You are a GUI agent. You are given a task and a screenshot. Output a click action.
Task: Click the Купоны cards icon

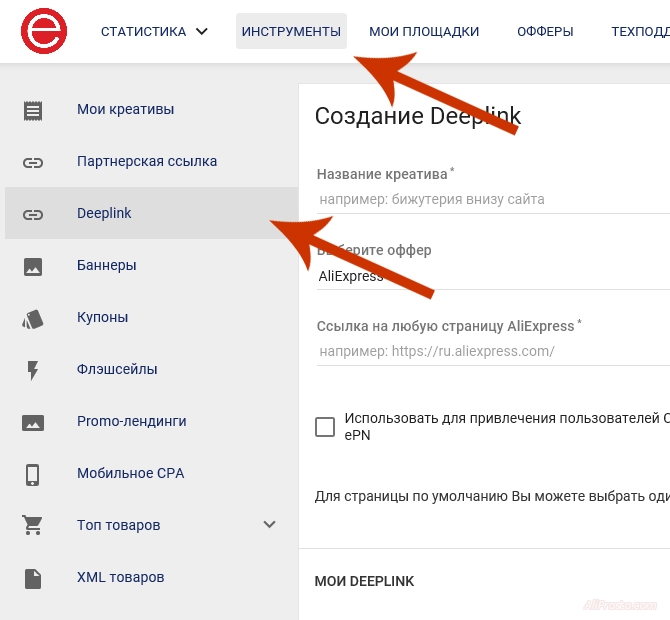click(x=33, y=318)
